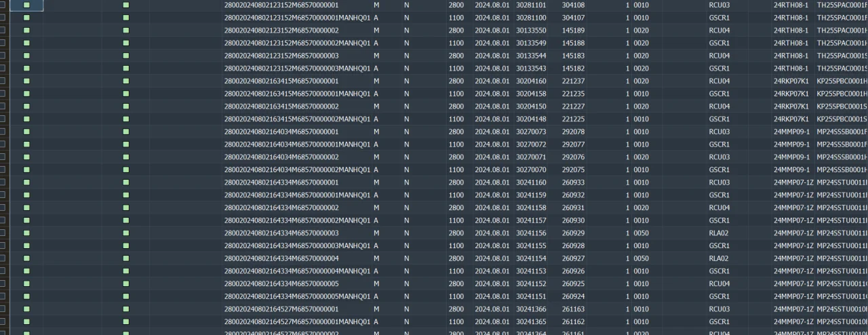Click leftmost green status square in row 280020240802164034M68570000002
The width and height of the screenshot is (868, 335).
tap(26, 157)
